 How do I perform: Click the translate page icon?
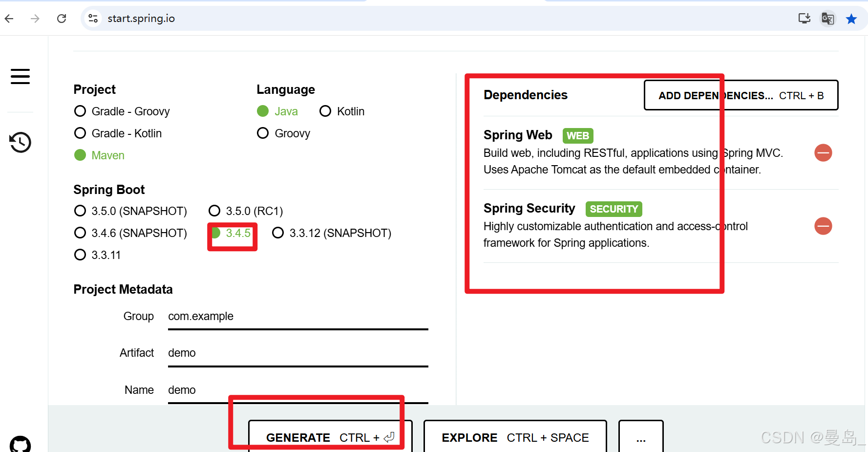pyautogui.click(x=827, y=19)
